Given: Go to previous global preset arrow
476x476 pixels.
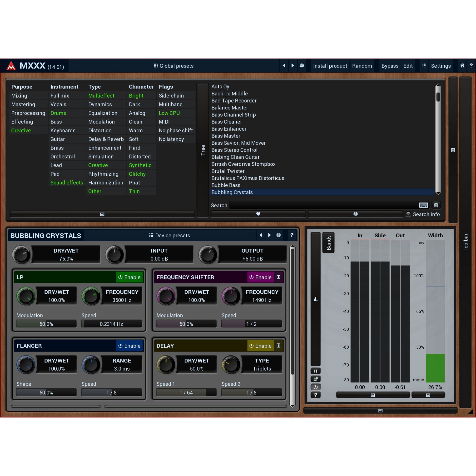Looking at the screenshot, I should (x=284, y=65).
